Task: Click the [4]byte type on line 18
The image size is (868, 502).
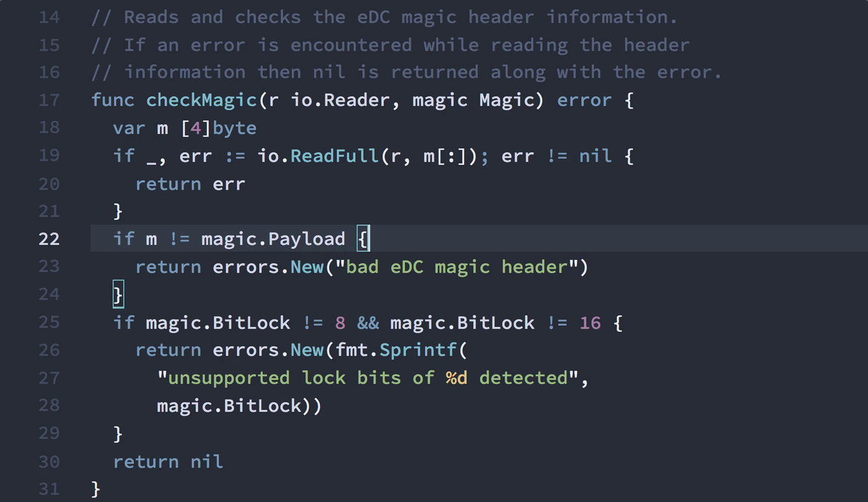Action: tap(218, 128)
